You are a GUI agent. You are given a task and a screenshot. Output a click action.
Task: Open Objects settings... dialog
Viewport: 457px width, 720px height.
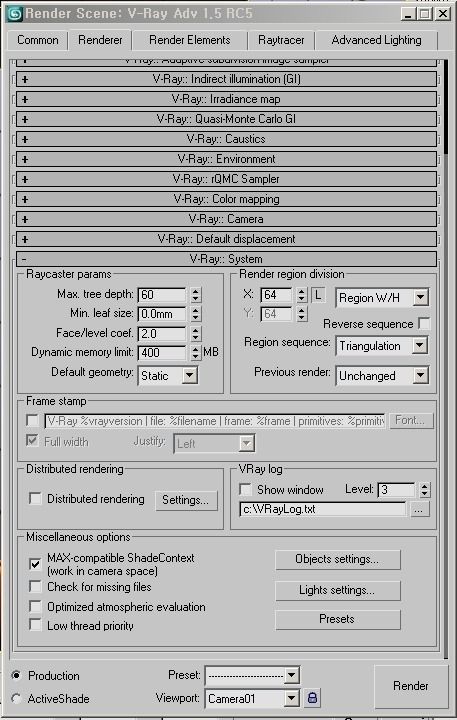click(338, 559)
